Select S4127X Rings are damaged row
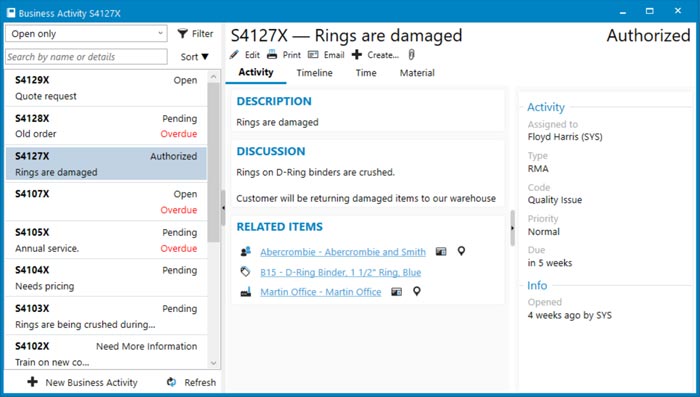 (x=106, y=164)
